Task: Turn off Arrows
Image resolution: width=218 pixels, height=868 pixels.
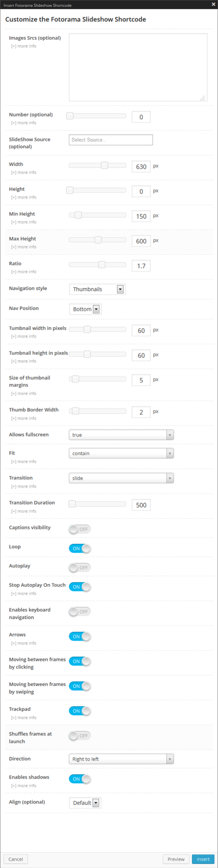Action: pos(80,636)
